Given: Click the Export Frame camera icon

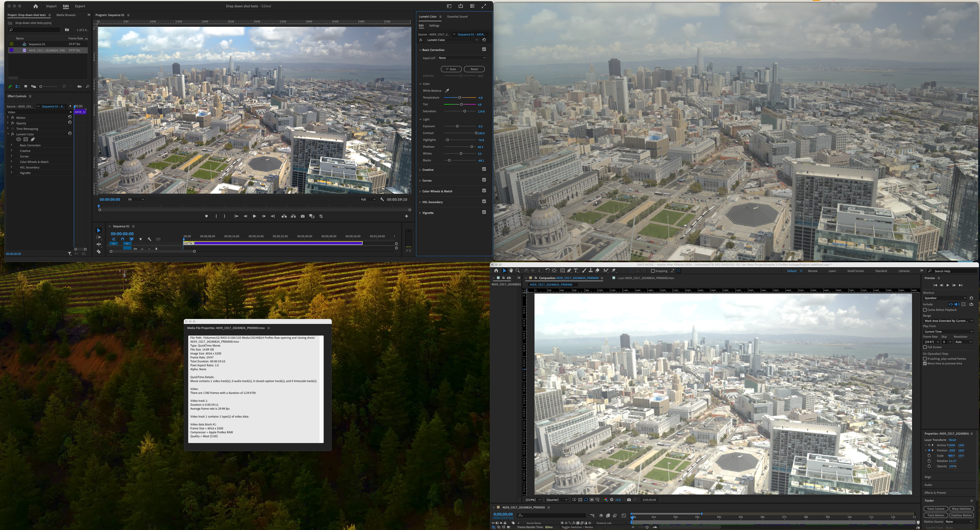Looking at the screenshot, I should (302, 216).
